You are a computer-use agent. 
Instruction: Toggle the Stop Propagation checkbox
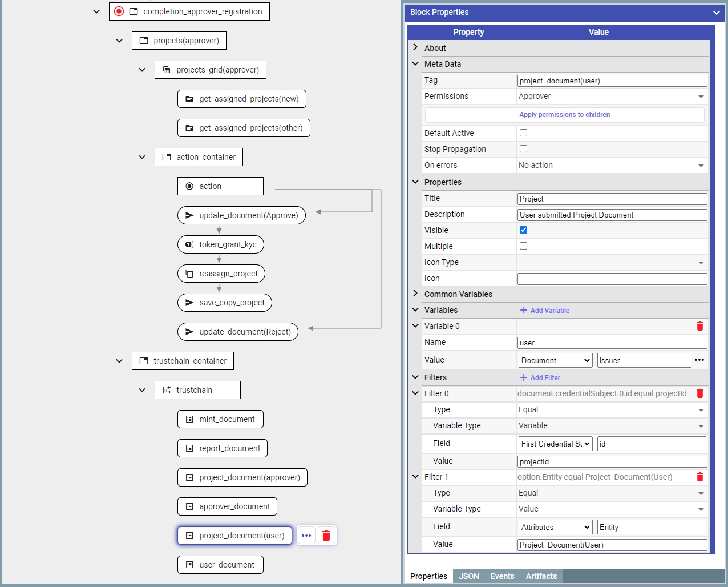coord(523,149)
